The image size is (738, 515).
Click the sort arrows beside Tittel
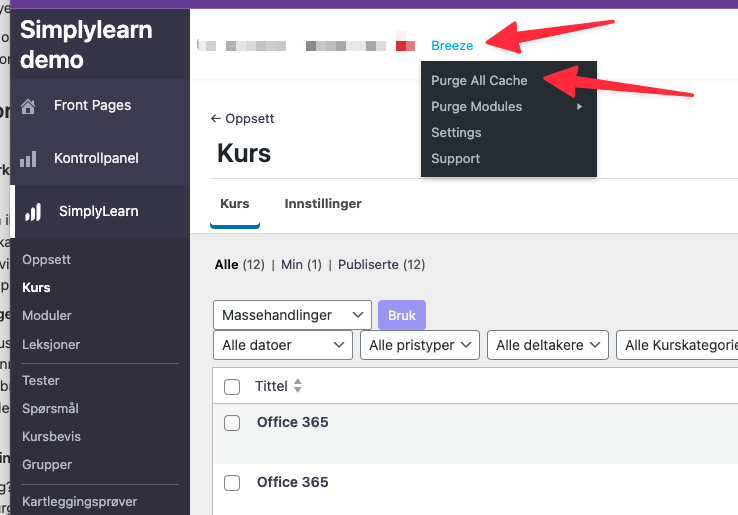[x=297, y=386]
